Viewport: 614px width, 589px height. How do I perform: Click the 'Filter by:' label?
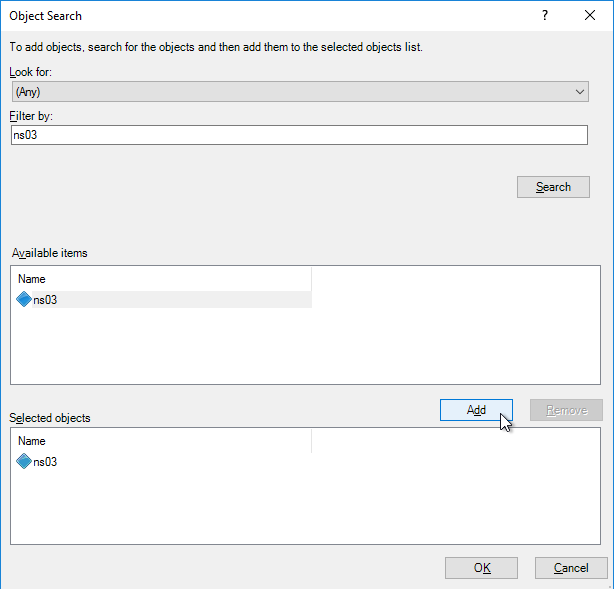(31, 116)
